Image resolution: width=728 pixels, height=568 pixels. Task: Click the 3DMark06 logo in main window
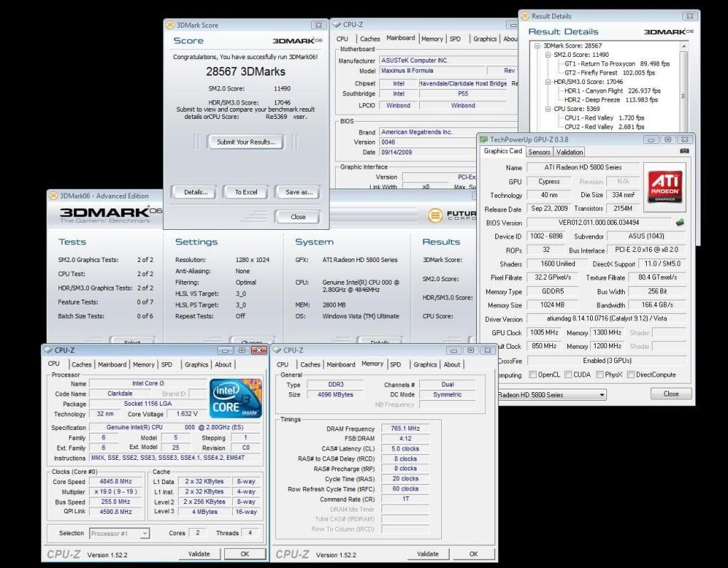110,215
